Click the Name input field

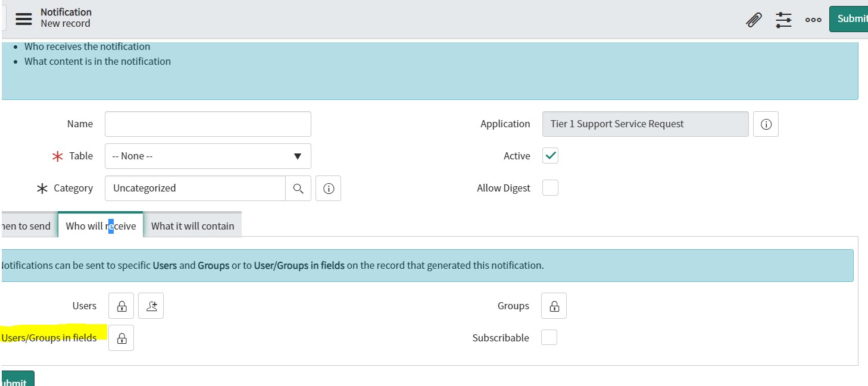tap(208, 124)
